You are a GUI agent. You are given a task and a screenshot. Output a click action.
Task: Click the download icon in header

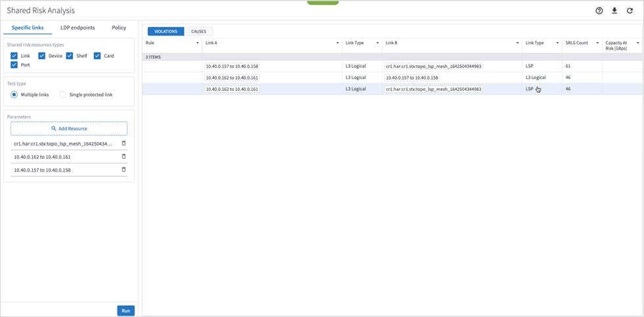coord(614,11)
